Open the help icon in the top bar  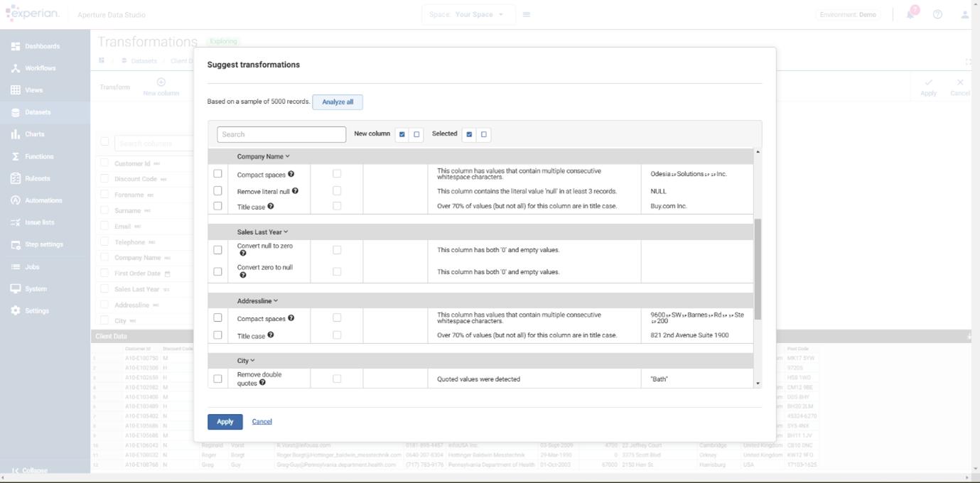pos(937,13)
